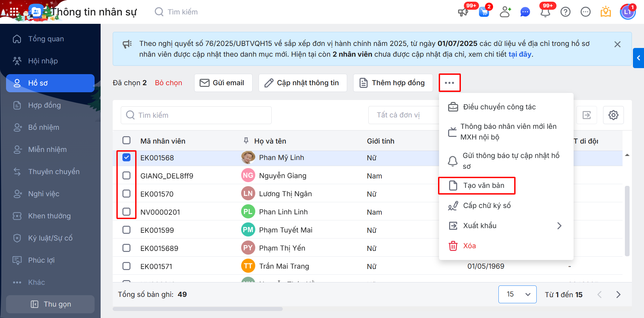Image resolution: width=644 pixels, height=318 pixels.
Task: Click the name Phạm Tuyết Mai
Action: (x=286, y=230)
